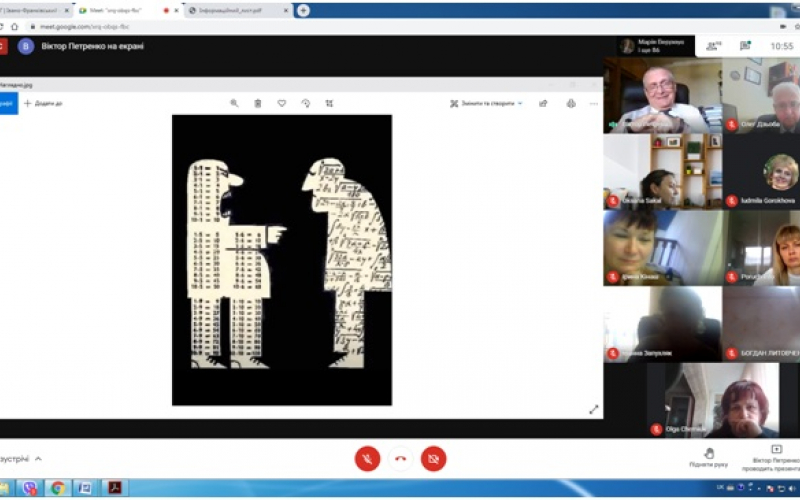This screenshot has width=800, height=500.
Task: Click the zoom magnifier icon in photo viewer
Action: tap(234, 103)
